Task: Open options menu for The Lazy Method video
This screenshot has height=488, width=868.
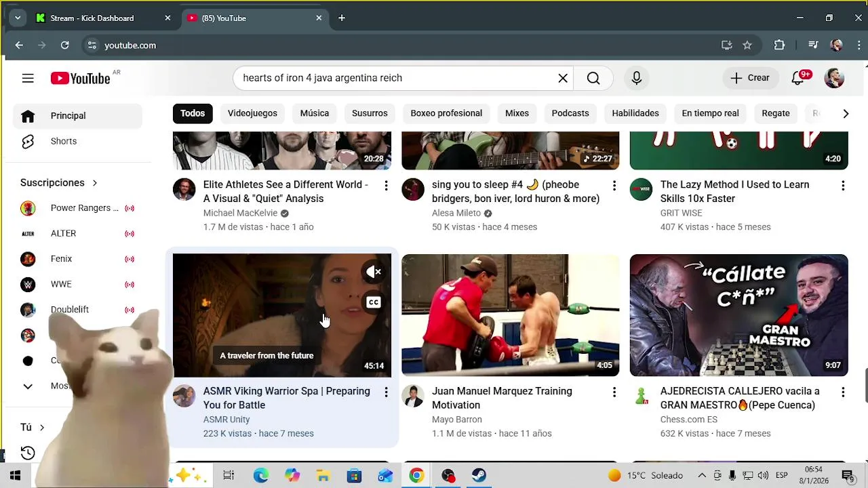Action: pyautogui.click(x=843, y=186)
